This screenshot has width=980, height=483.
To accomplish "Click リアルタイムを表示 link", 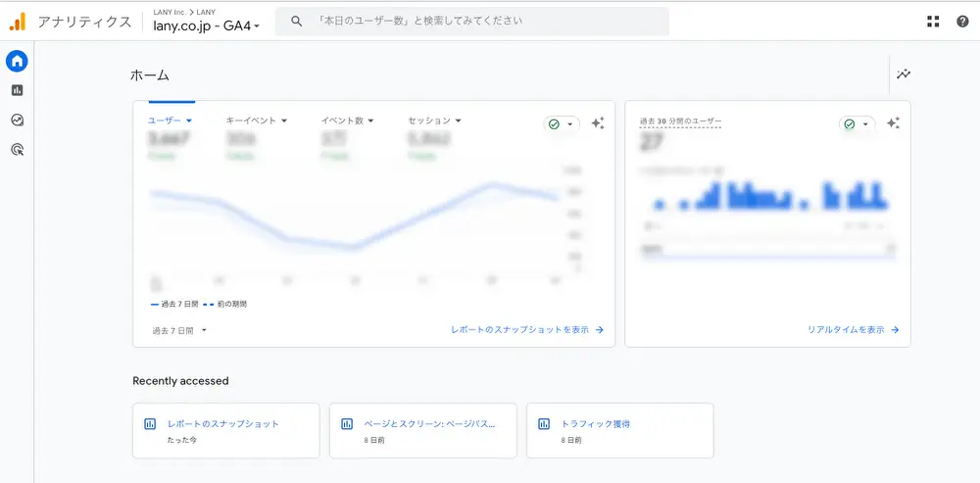I will tap(853, 330).
